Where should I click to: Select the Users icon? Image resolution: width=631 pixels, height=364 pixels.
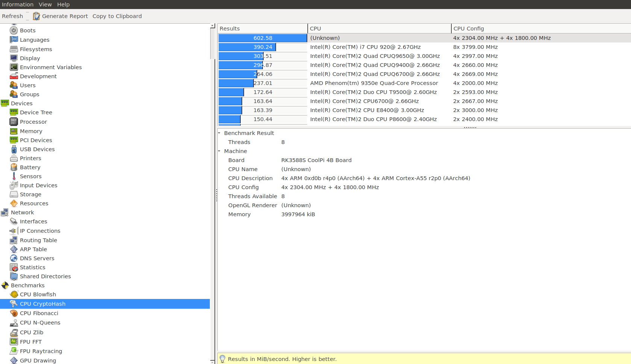14,85
